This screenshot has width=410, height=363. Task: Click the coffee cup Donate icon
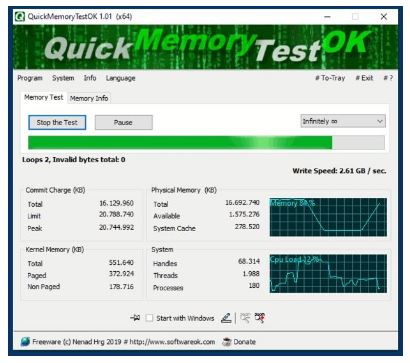[227, 342]
